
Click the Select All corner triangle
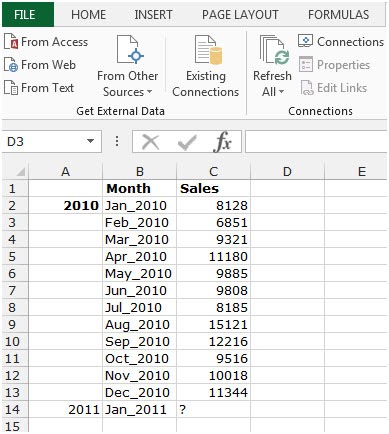pos(15,171)
